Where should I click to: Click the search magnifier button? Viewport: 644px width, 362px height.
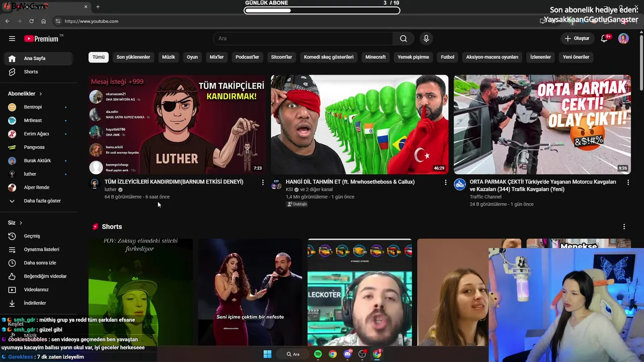[x=404, y=39]
